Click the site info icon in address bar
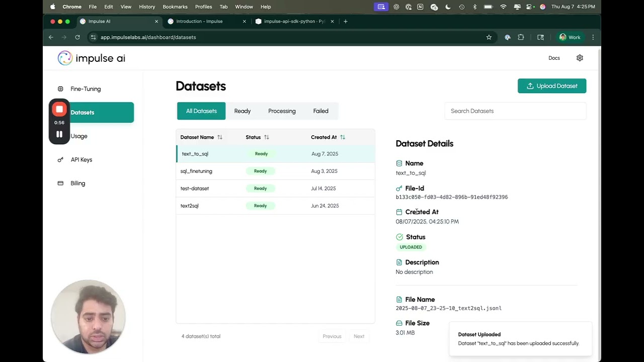644x362 pixels. pyautogui.click(x=93, y=37)
